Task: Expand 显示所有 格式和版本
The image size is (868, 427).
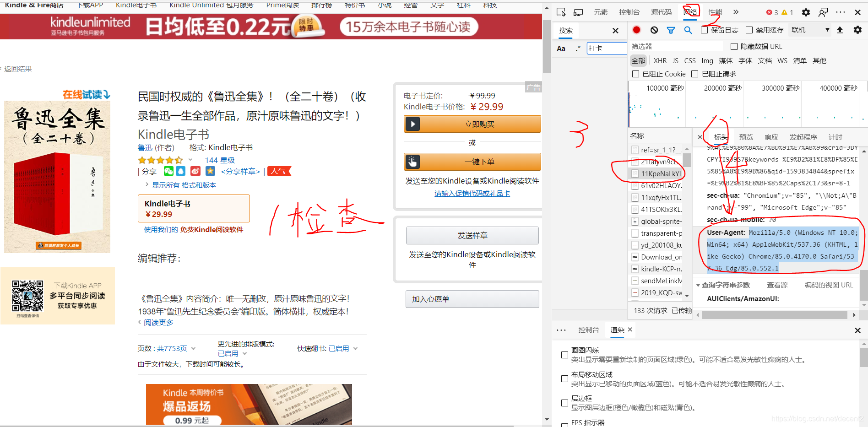Action: (x=184, y=185)
